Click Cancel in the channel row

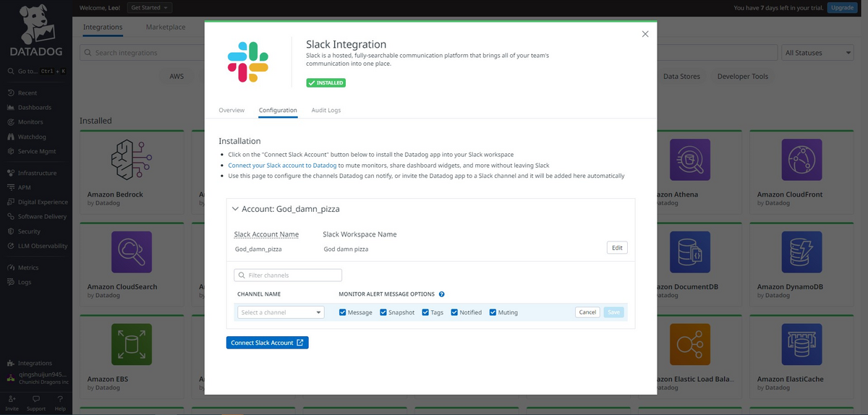[x=587, y=312]
